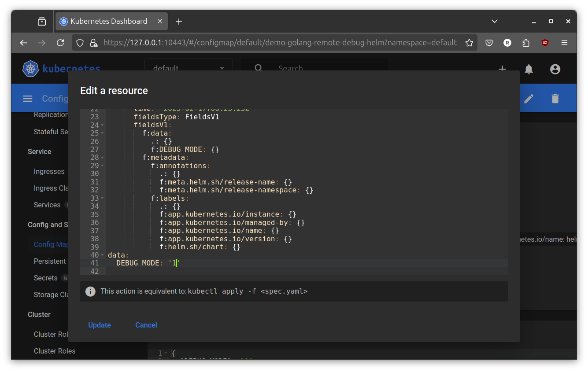The width and height of the screenshot is (588, 372).
Task: Click the Kubernetes logo
Action: click(31, 69)
